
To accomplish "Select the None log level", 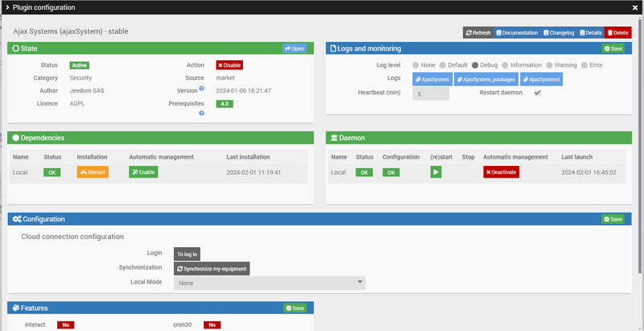I will [x=415, y=65].
